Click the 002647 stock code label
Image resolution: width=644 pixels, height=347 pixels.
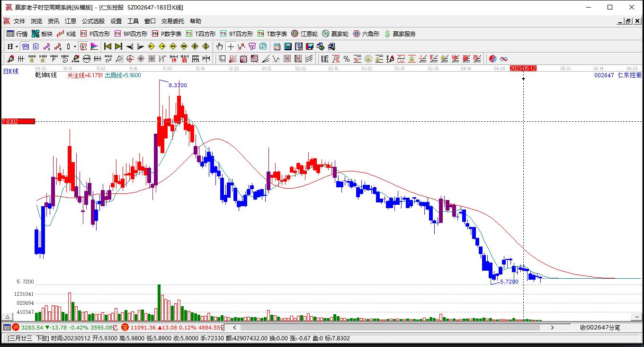(x=604, y=75)
